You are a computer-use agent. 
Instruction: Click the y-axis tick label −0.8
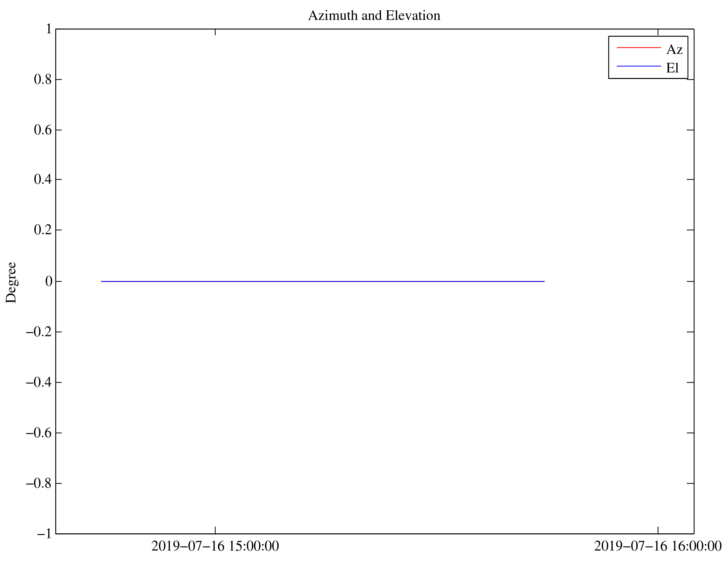click(x=39, y=484)
